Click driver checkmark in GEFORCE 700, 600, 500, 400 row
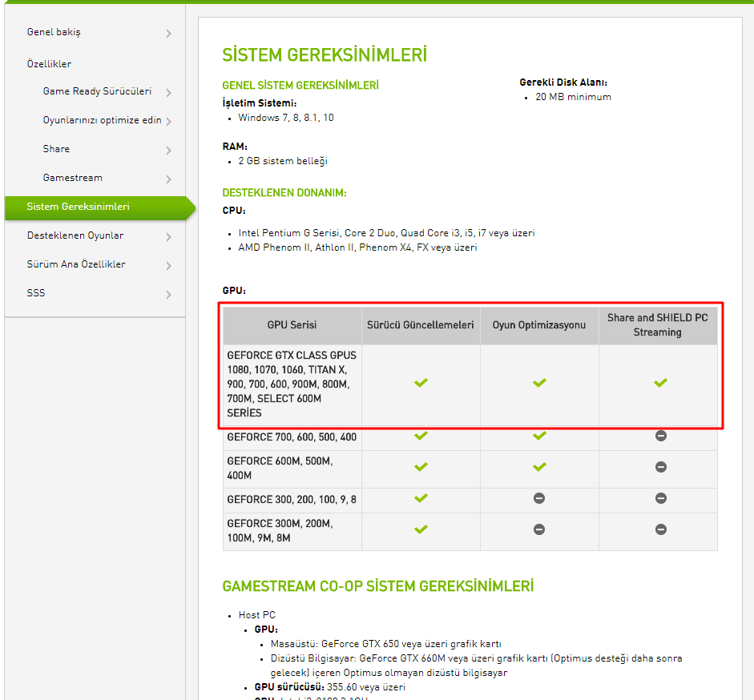Image resolution: width=754 pixels, height=700 pixels. click(x=421, y=436)
